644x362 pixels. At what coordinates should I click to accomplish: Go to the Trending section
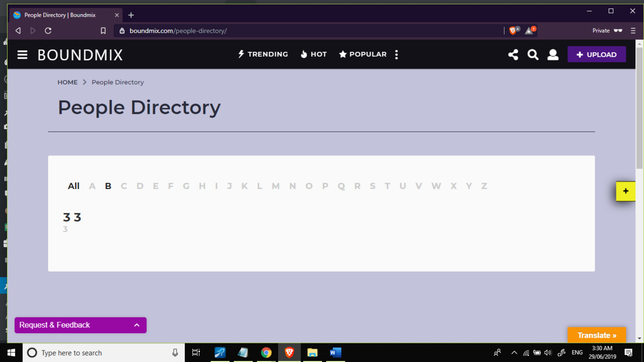tap(263, 54)
